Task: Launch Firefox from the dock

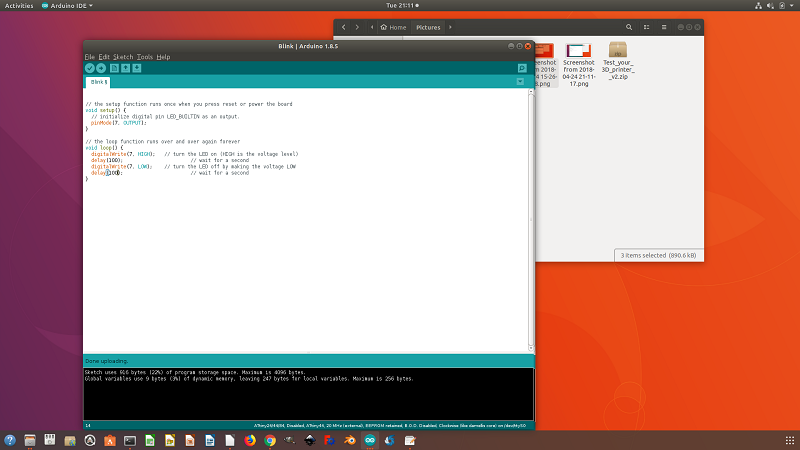Action: click(x=249, y=440)
